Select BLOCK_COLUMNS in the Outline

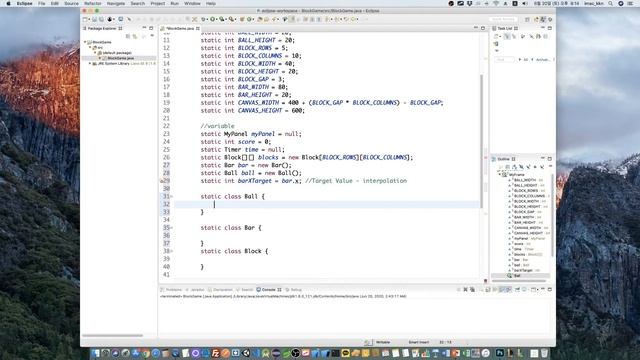529,196
